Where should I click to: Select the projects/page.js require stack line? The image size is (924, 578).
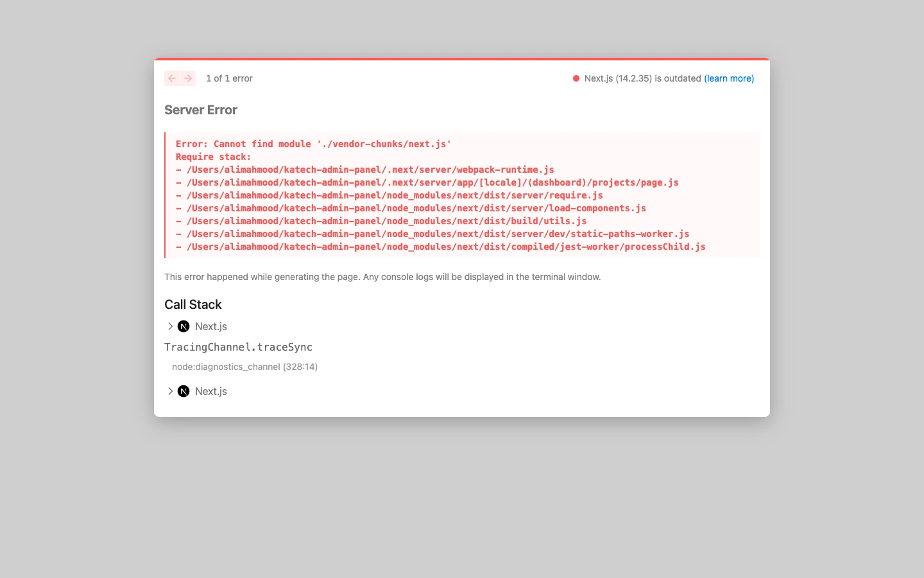pos(427,182)
